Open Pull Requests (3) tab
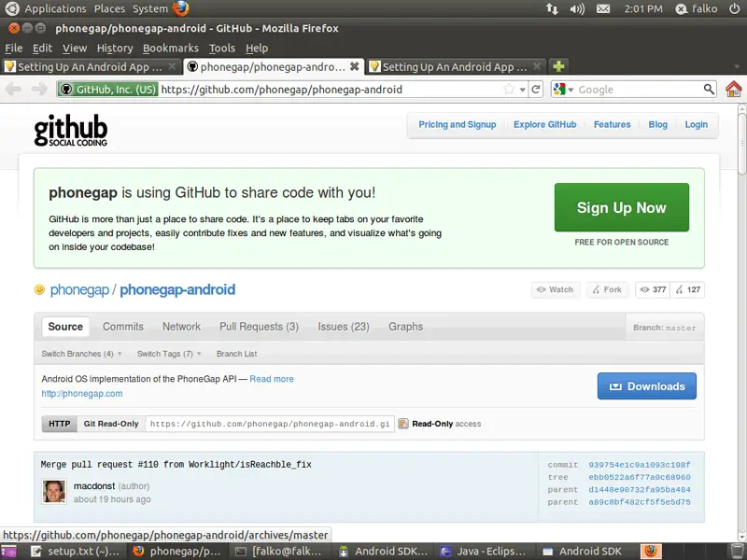The width and height of the screenshot is (747, 560). [259, 327]
